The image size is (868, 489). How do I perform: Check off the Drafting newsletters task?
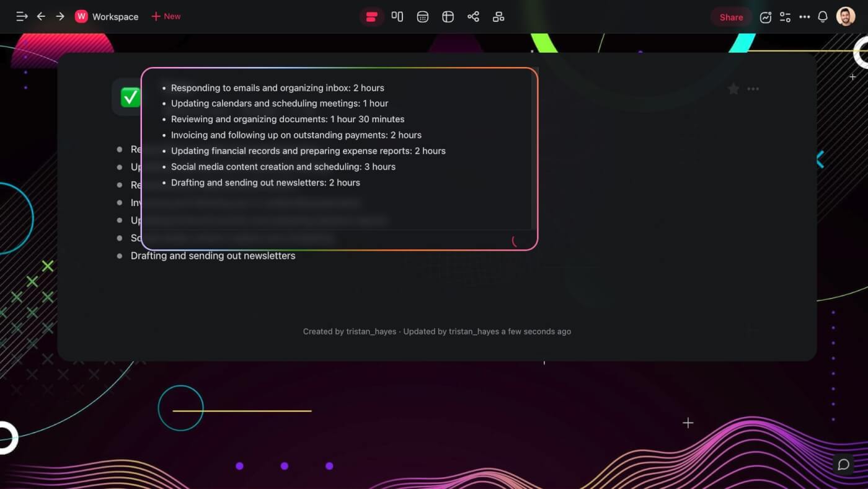coord(119,256)
